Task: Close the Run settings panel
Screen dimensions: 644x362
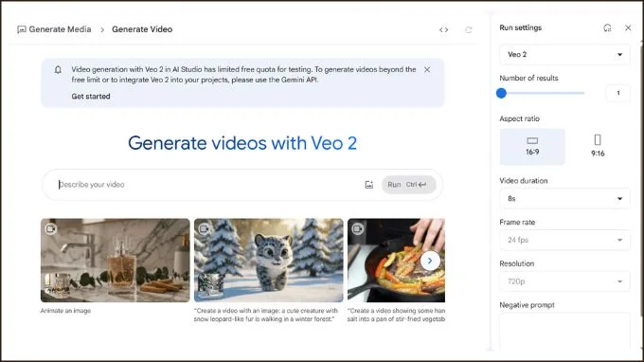Action: [x=628, y=27]
